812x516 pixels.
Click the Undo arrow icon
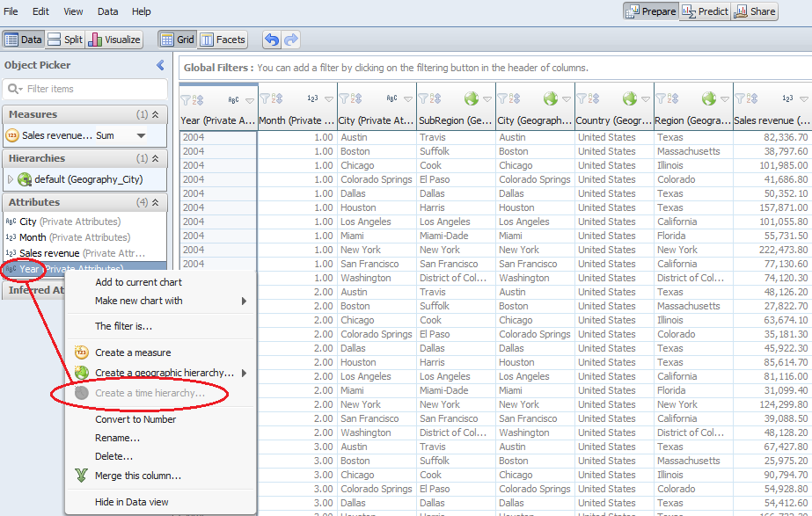271,40
